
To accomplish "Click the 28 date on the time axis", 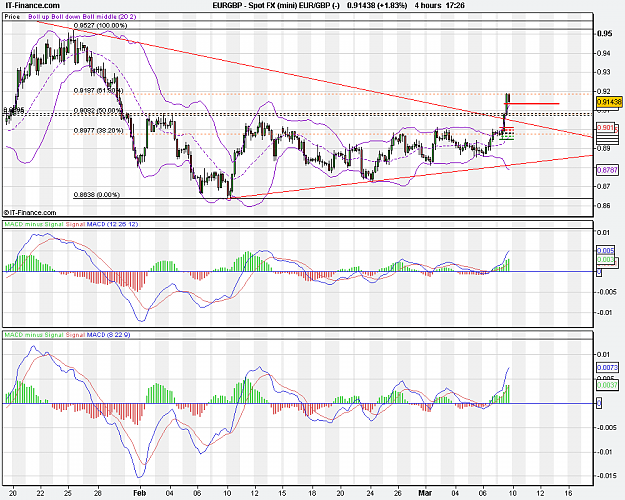I will tap(98, 493).
